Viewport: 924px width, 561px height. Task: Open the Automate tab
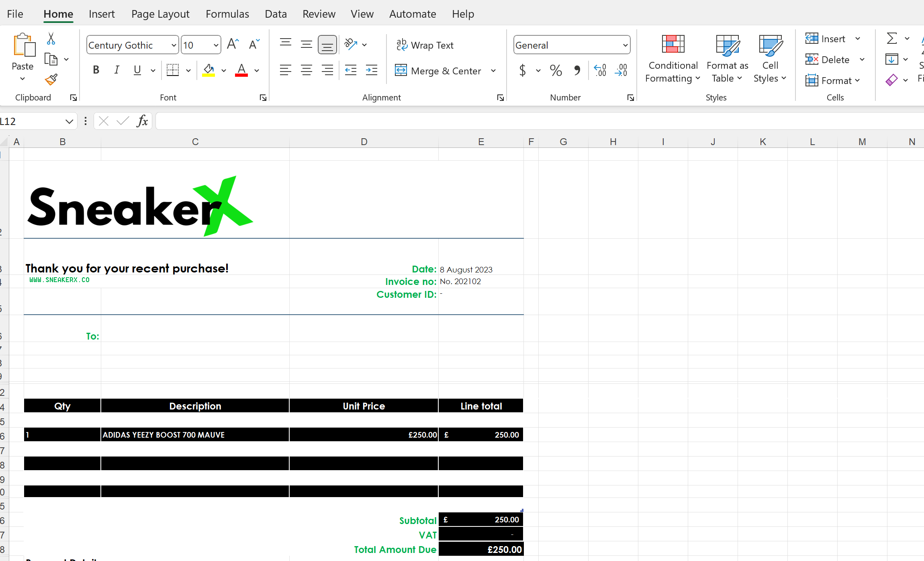(x=413, y=14)
